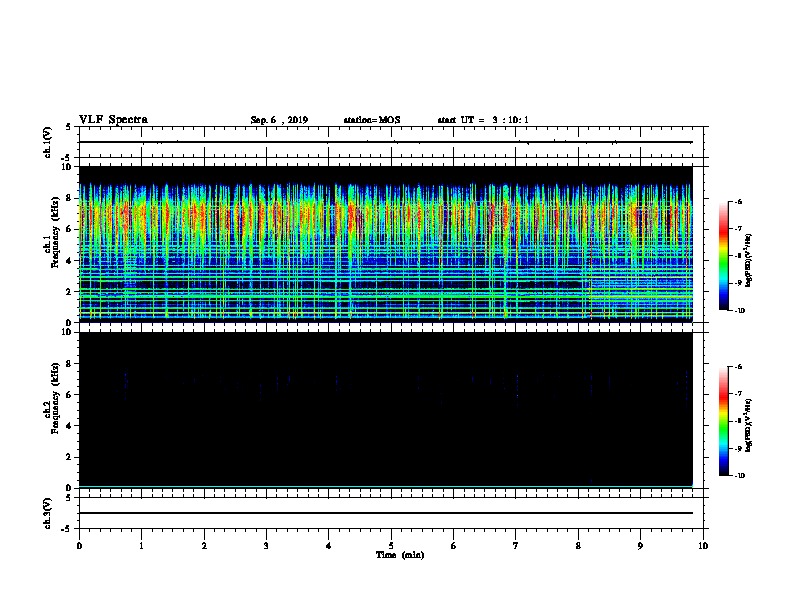Click the time axis tick label "0"

coord(79,546)
